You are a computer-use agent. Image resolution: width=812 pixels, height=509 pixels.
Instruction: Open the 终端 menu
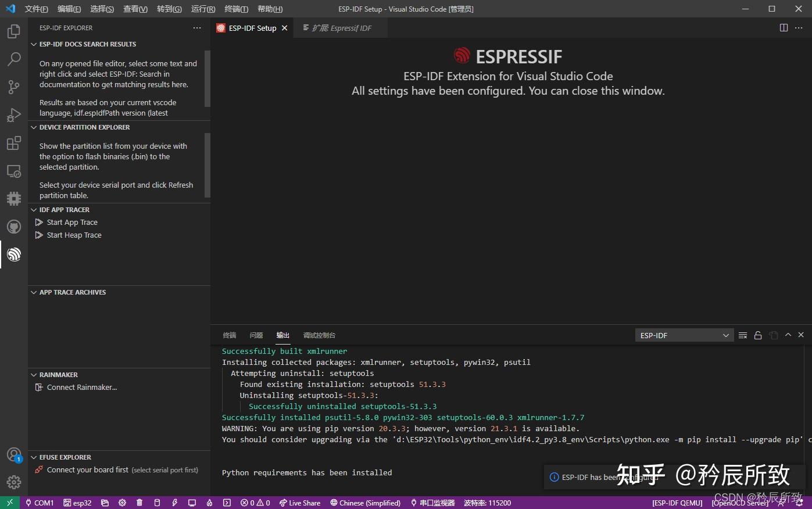click(x=235, y=9)
